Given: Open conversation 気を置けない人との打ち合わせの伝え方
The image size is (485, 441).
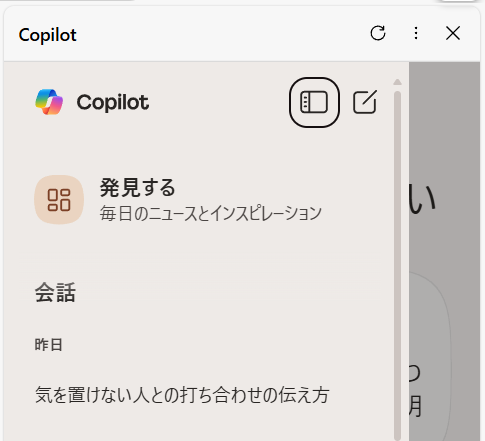Looking at the screenshot, I should [x=182, y=395].
